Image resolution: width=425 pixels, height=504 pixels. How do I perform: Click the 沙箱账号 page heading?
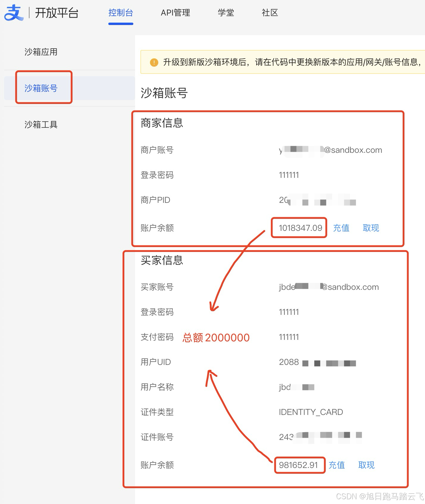[164, 93]
